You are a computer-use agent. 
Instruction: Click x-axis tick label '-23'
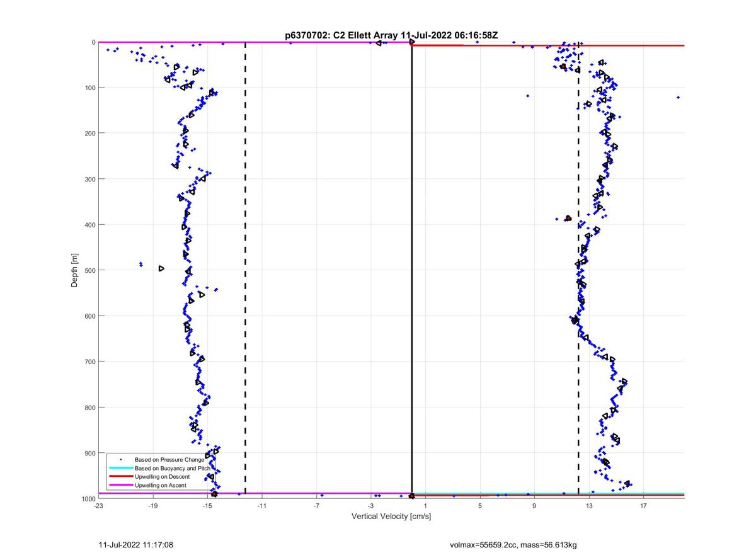click(98, 505)
